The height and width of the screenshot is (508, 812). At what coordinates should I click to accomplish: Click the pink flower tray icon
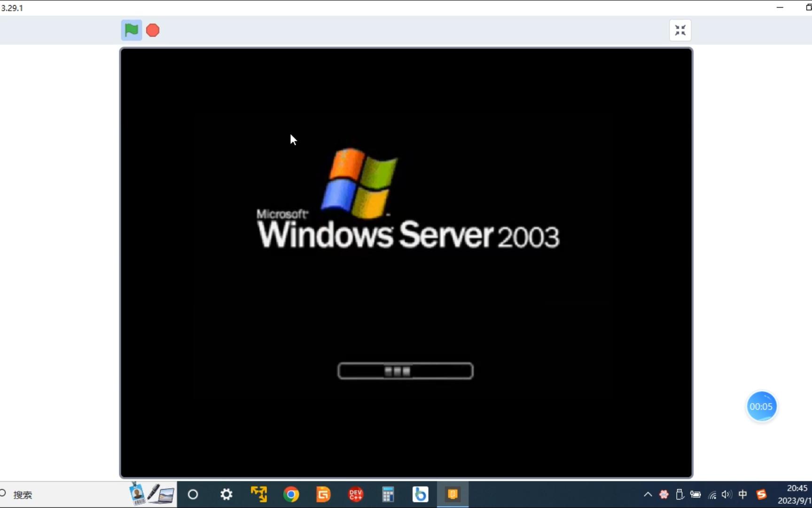664,494
